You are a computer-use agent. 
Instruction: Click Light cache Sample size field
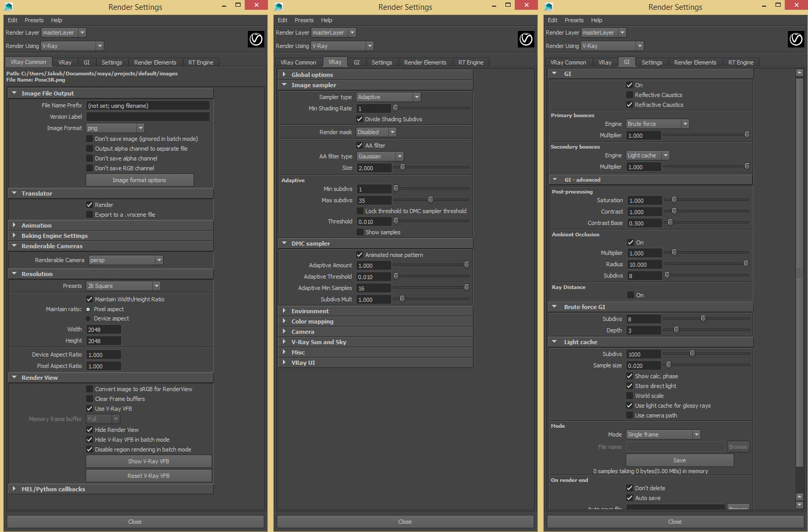pos(643,365)
